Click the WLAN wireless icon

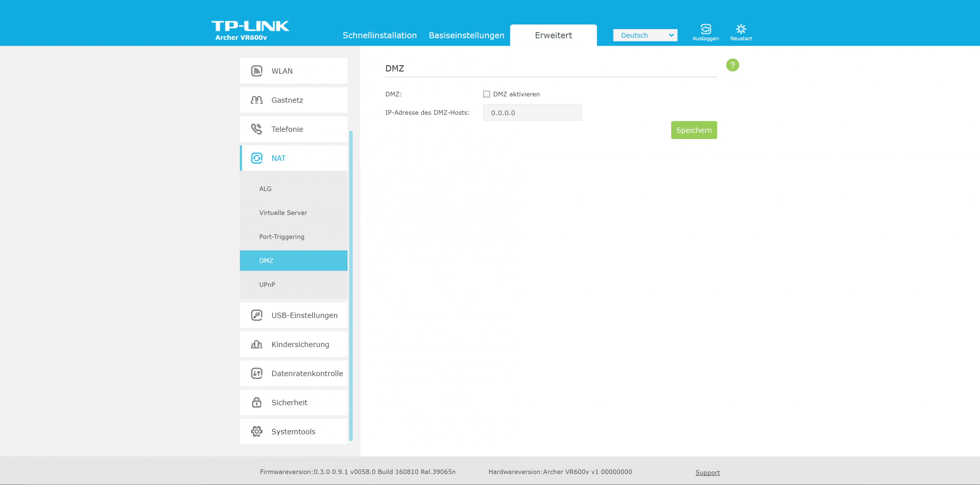(257, 71)
